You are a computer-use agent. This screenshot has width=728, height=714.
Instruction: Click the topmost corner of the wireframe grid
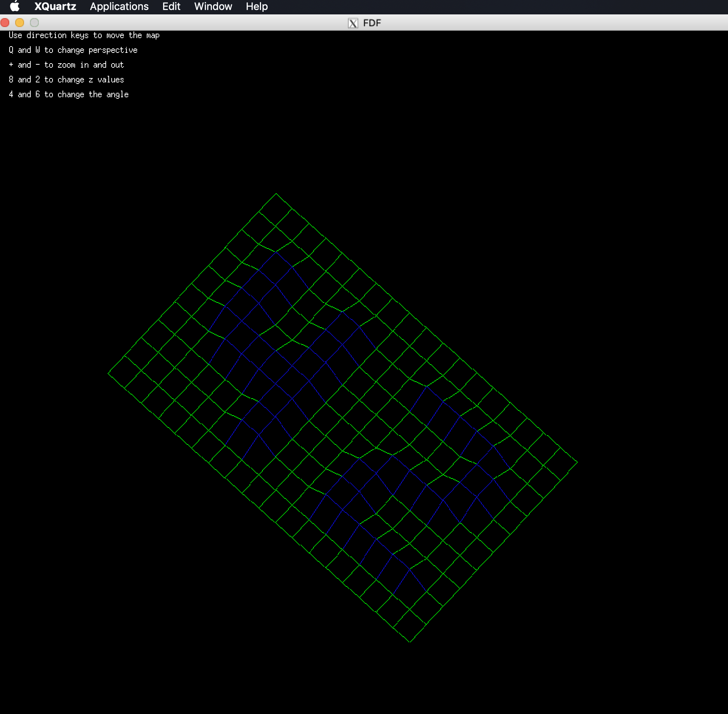[x=276, y=194]
